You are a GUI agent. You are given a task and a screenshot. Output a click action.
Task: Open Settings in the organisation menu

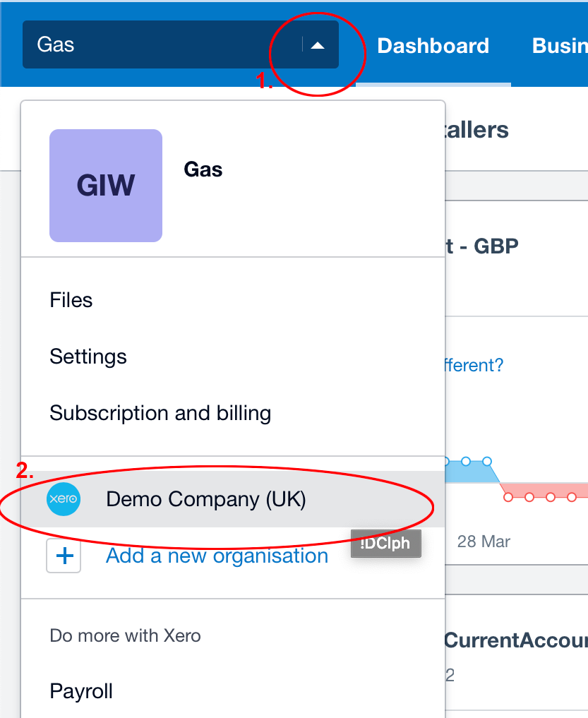click(88, 357)
